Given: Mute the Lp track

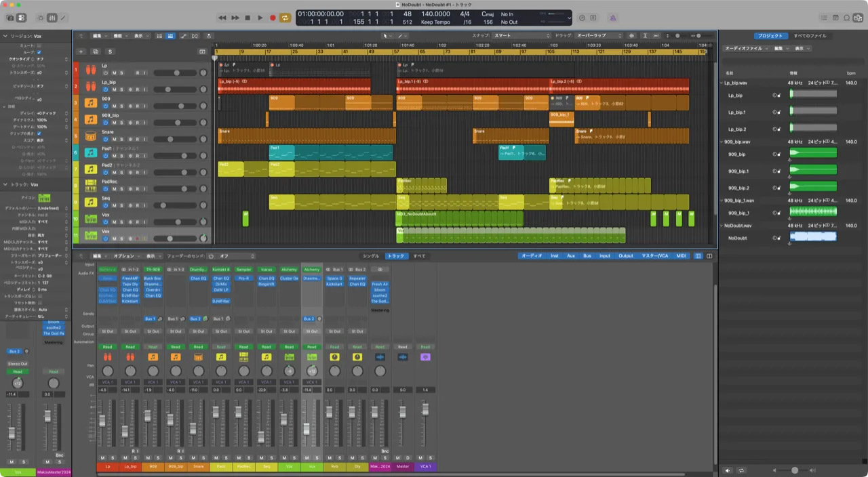Looking at the screenshot, I should (114, 72).
